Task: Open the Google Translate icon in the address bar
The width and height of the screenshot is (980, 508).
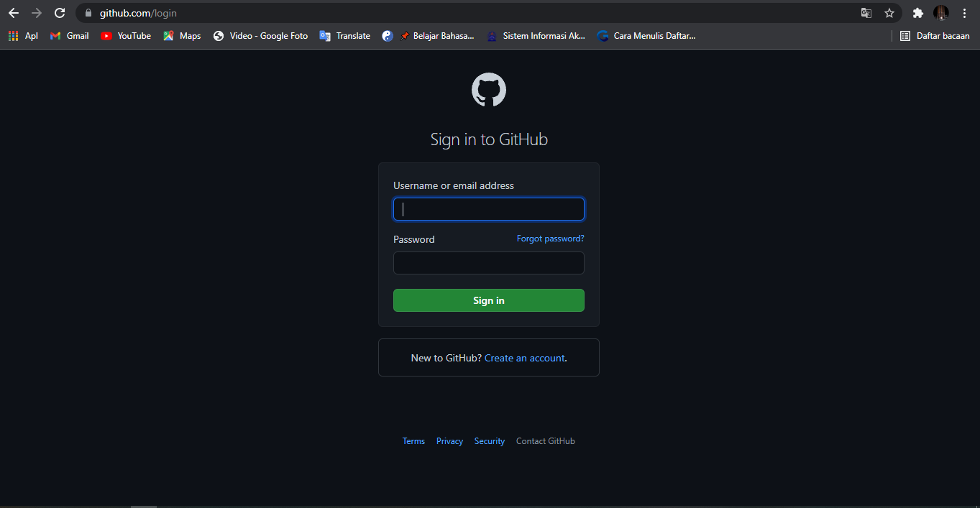Action: pos(866,13)
